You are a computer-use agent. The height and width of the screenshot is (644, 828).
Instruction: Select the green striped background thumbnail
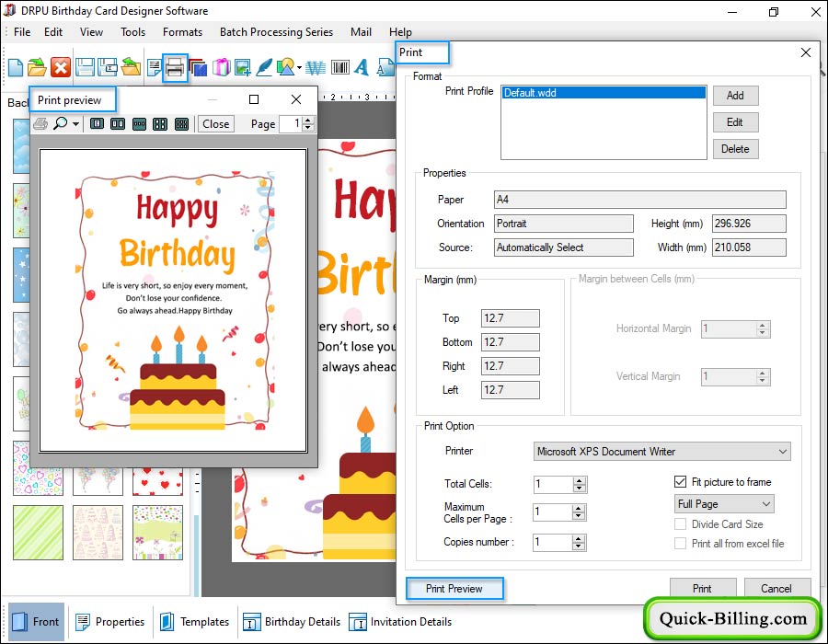pyautogui.click(x=38, y=532)
